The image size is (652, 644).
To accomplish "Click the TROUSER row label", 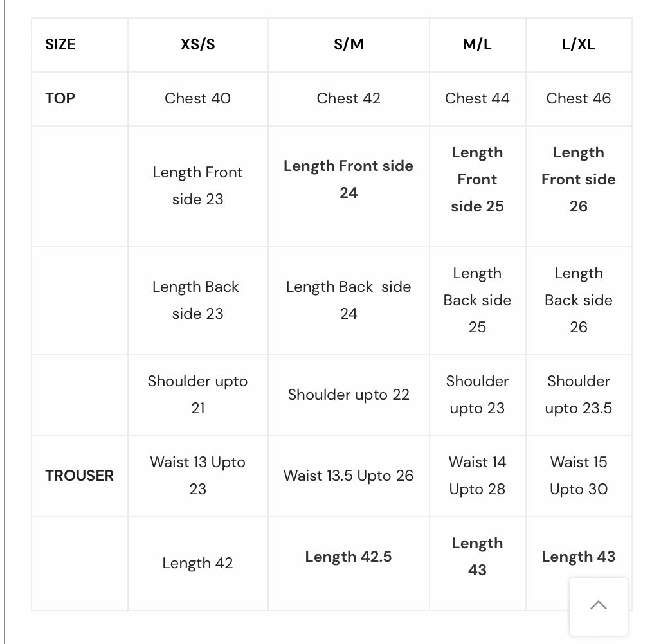I will (79, 476).
